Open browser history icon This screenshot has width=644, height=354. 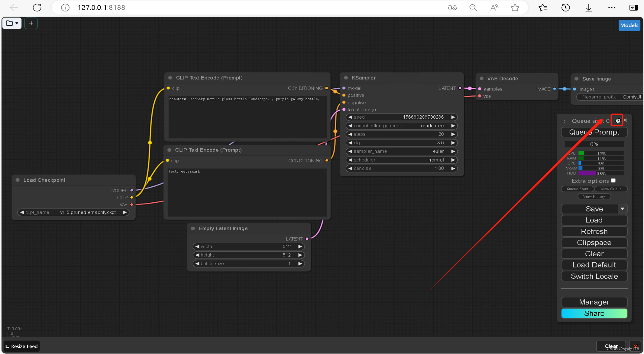click(x=565, y=8)
